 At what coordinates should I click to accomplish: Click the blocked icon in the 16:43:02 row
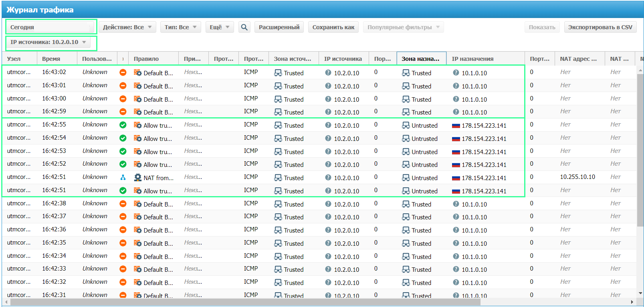pos(123,72)
